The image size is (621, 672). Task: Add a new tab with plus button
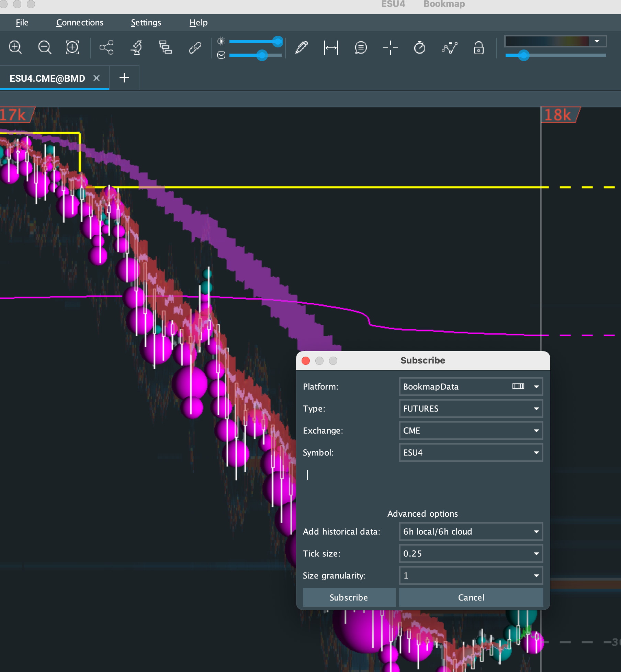click(x=124, y=78)
